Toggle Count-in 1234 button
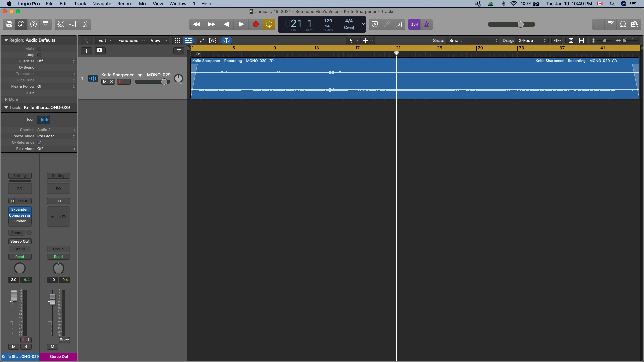This screenshot has height=362, width=644. [414, 24]
